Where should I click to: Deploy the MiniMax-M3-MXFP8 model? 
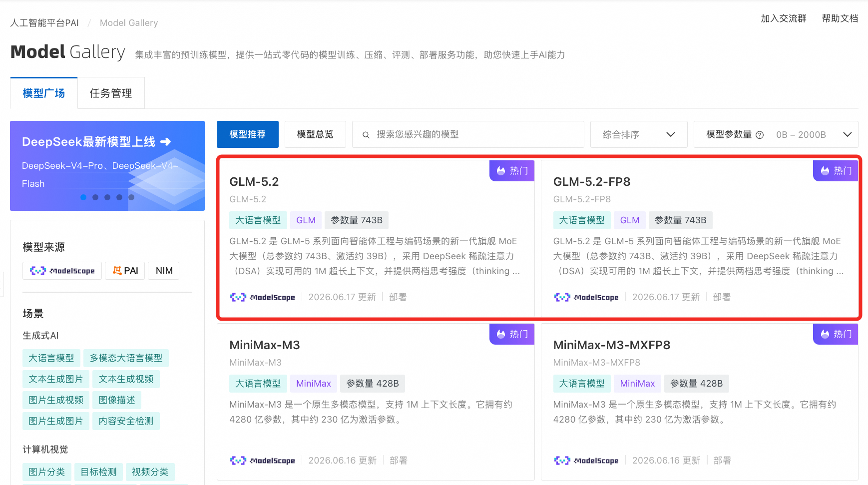pos(722,461)
